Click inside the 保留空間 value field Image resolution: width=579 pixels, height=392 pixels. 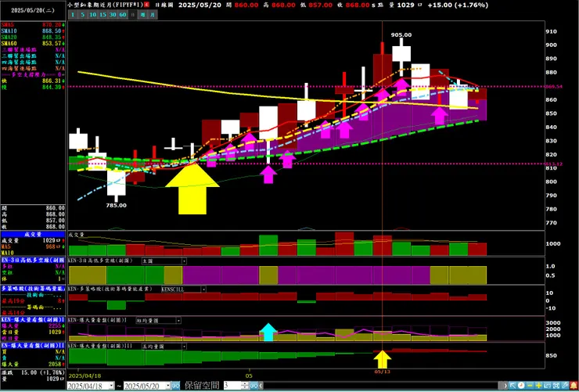pyautogui.click(x=232, y=386)
